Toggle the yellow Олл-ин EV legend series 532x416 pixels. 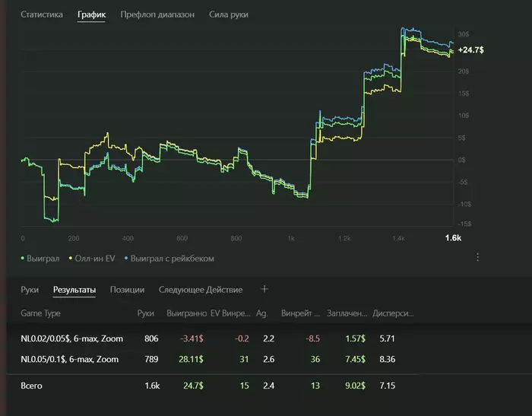(x=92, y=259)
